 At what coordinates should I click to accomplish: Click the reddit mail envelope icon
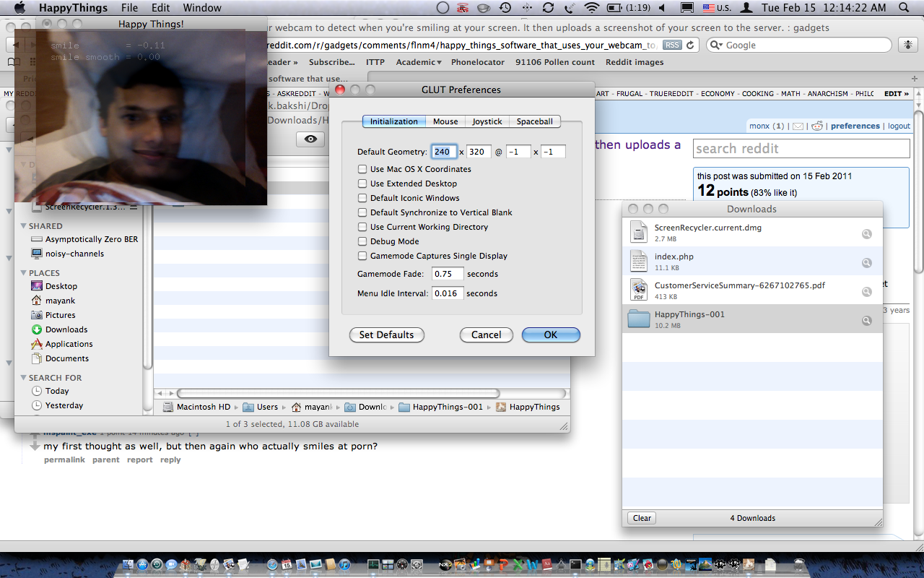point(798,126)
